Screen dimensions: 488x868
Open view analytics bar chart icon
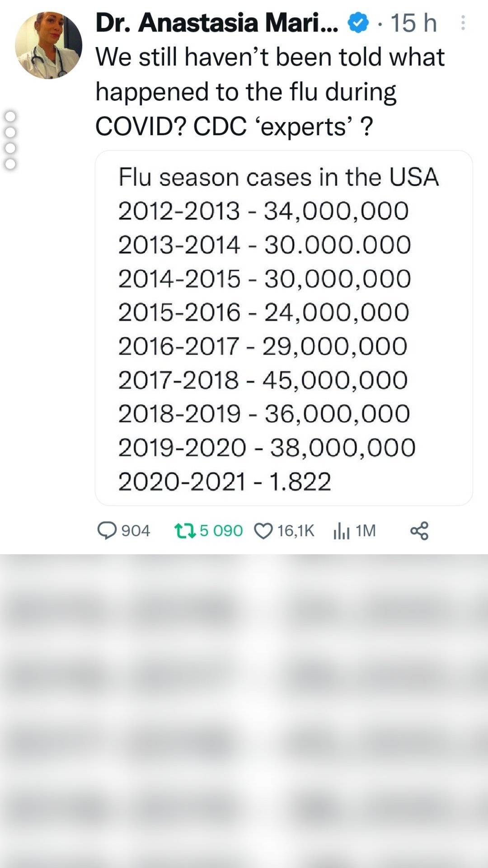[x=341, y=531]
